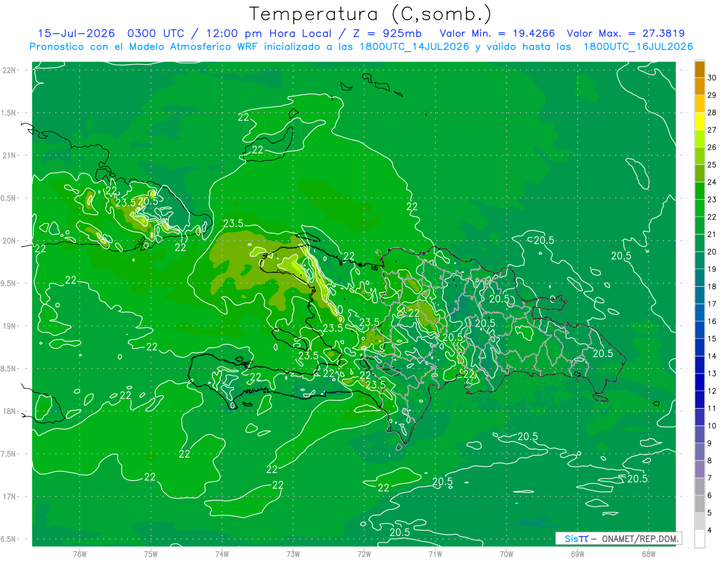Click the 'Valor Max. = 27.3819' readout
The image size is (728, 562).
[626, 33]
